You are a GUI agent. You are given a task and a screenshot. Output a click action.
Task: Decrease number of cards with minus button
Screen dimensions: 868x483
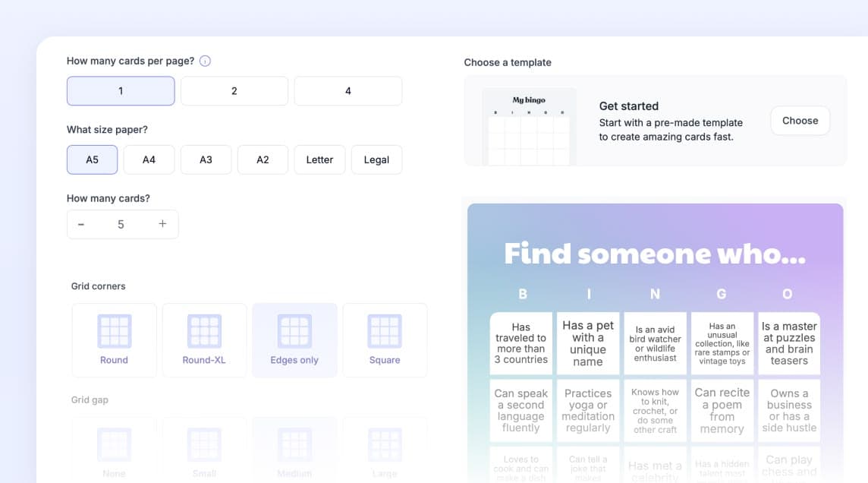(81, 225)
